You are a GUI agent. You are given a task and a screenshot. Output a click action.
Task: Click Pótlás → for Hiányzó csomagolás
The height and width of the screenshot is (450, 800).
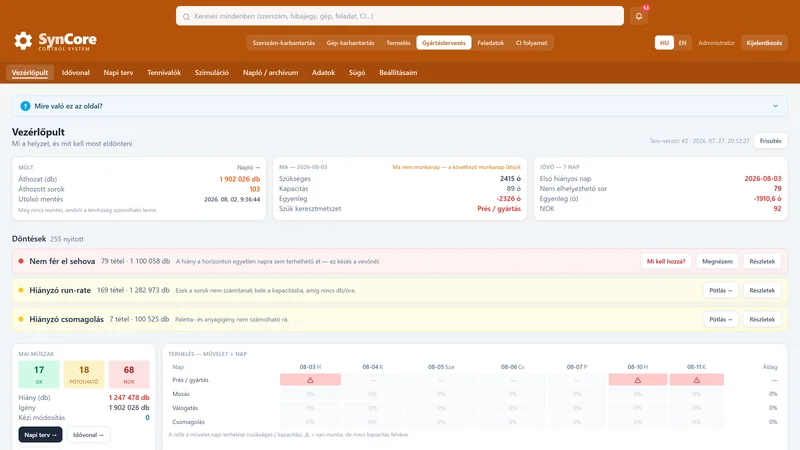tap(720, 319)
